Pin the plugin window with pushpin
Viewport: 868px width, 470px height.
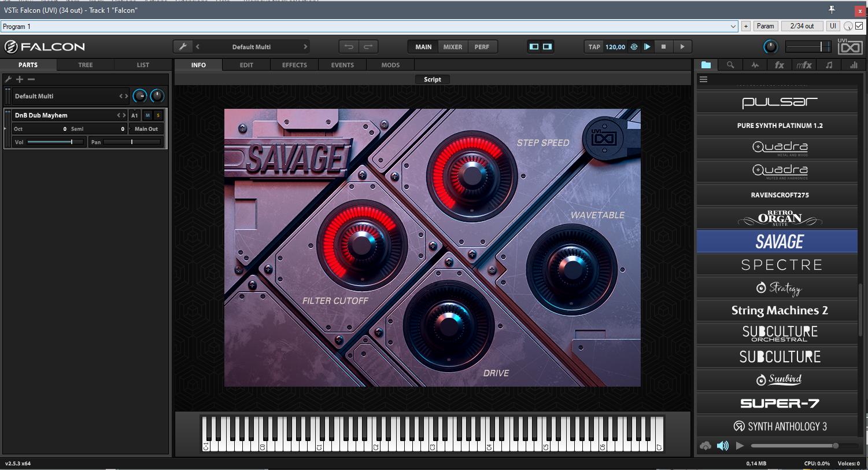832,10
